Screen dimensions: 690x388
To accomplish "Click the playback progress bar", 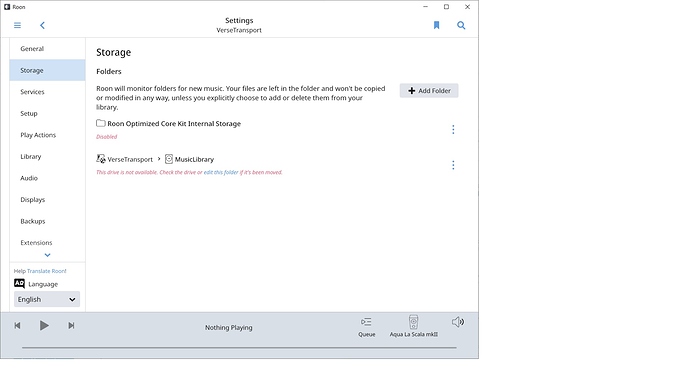I will coord(239,348).
